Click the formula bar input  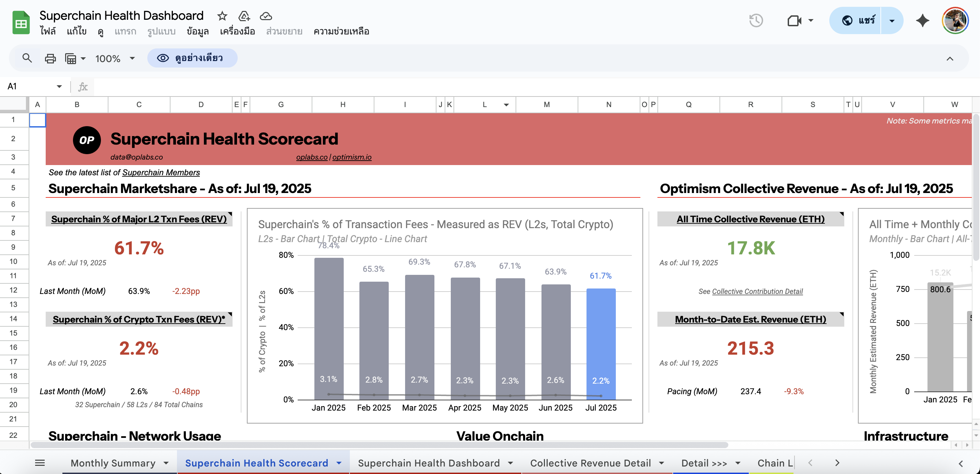click(536, 87)
